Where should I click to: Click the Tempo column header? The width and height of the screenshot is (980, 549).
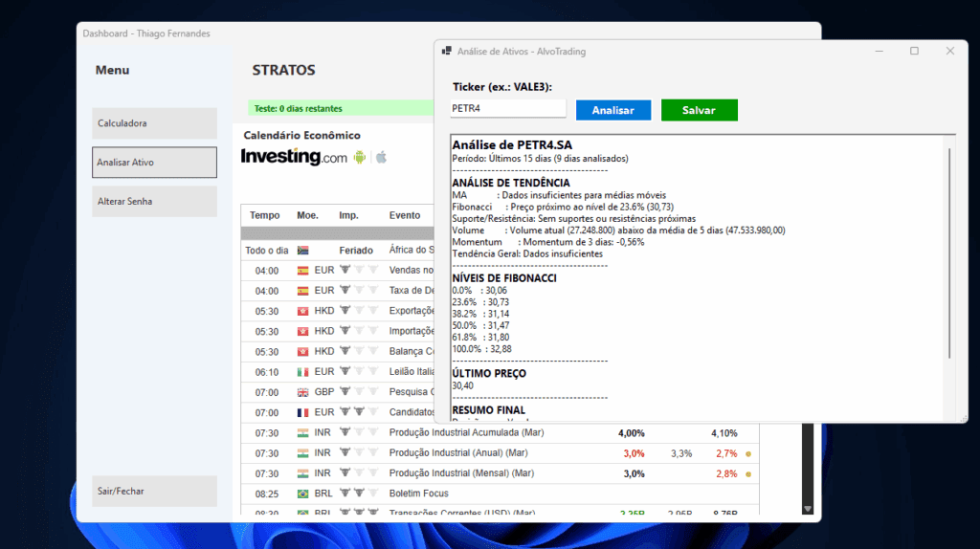click(x=264, y=215)
